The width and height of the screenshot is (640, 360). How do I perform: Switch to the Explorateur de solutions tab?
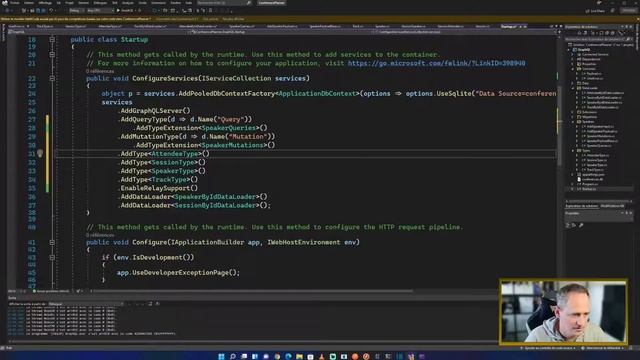click(581, 206)
